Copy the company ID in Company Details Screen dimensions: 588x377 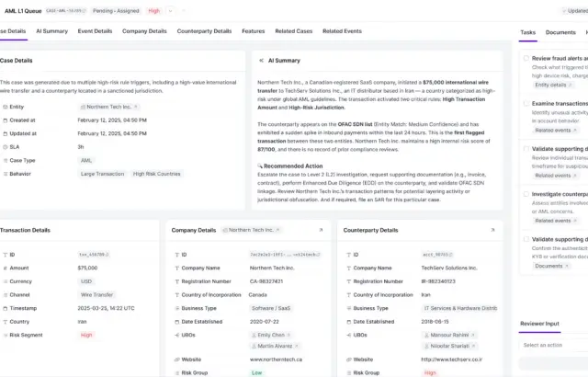[x=319, y=255]
